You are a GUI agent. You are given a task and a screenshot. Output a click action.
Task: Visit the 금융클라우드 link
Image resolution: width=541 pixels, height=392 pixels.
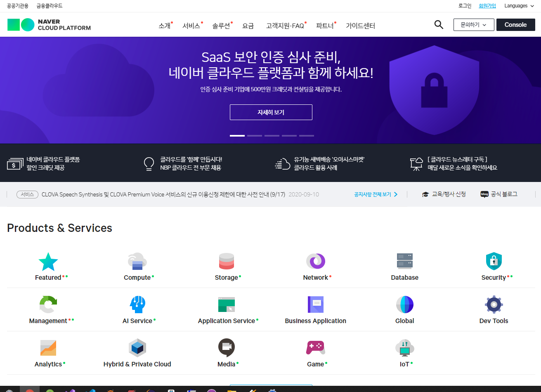coord(50,6)
